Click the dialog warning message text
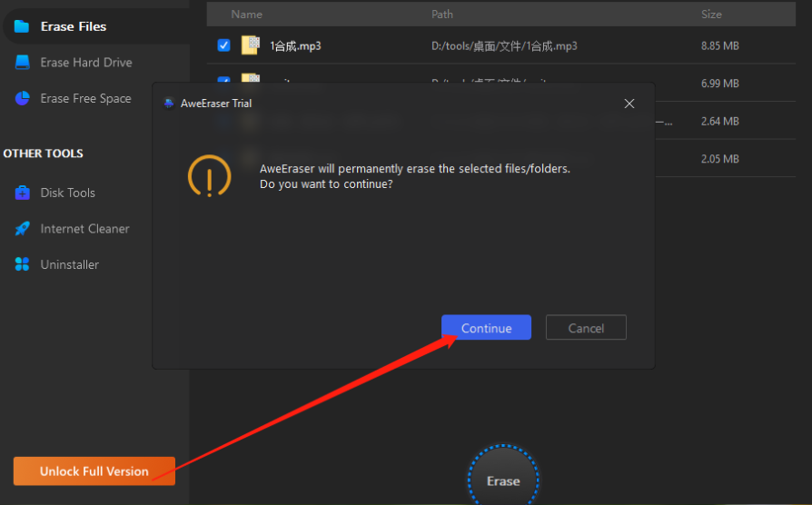The height and width of the screenshot is (505, 812). pos(415,176)
